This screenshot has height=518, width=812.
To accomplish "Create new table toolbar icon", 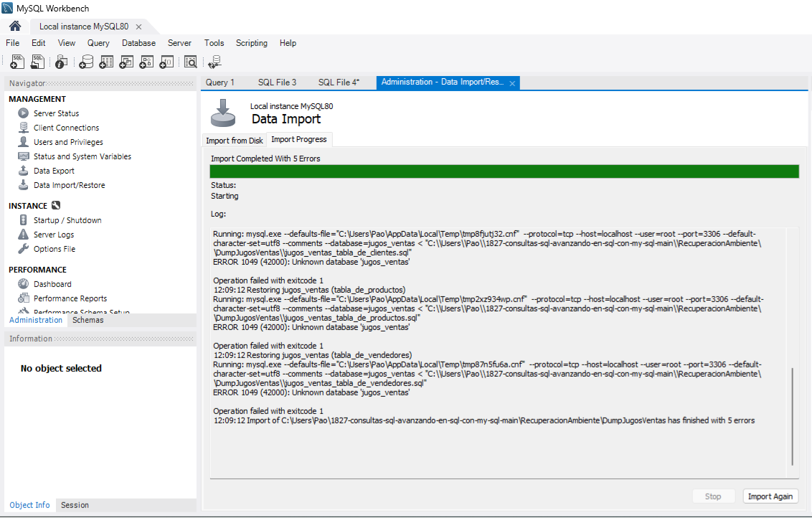I will [x=106, y=62].
